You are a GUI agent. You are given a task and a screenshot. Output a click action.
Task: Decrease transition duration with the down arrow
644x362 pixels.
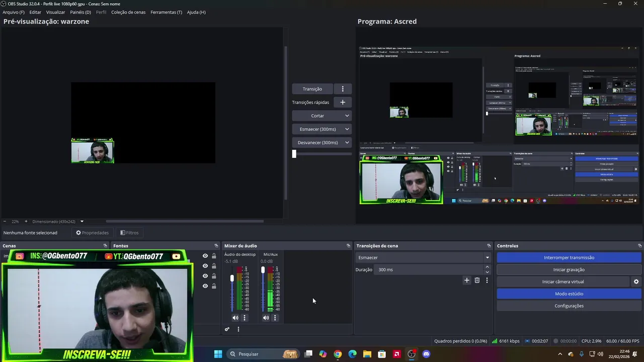tap(487, 272)
